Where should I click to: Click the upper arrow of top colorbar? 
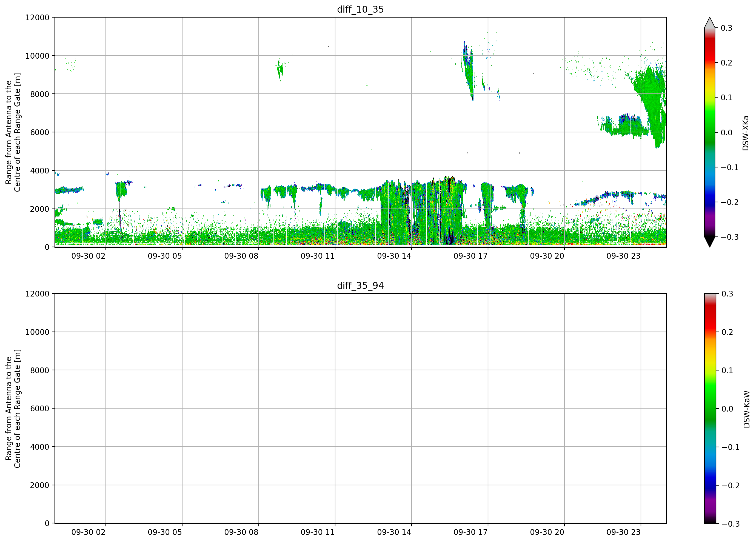[x=710, y=23]
